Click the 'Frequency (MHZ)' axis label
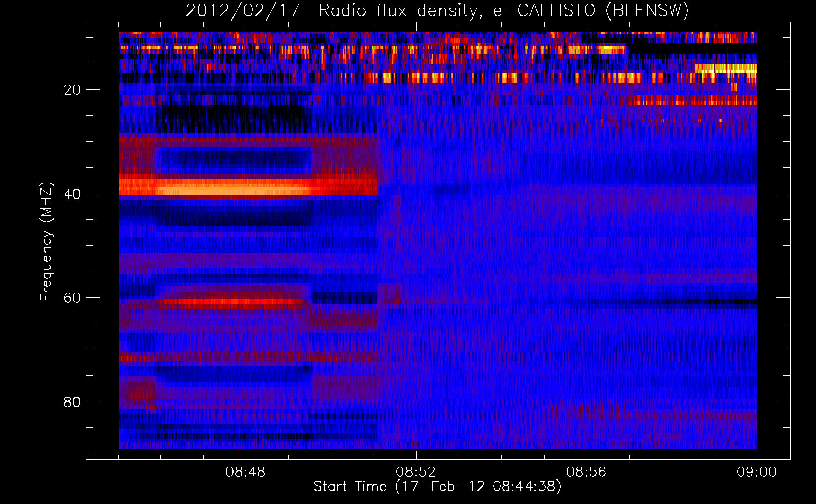The height and width of the screenshot is (504, 816). pos(46,242)
